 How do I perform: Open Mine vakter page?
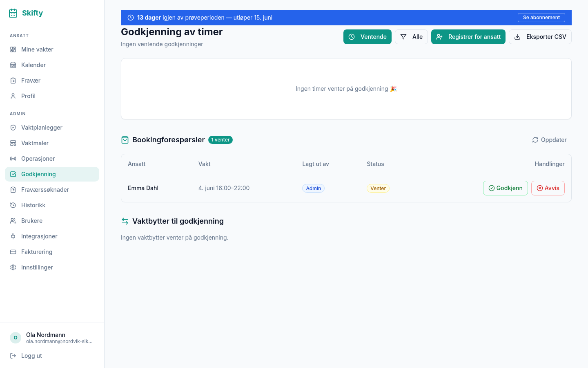[x=52, y=49]
